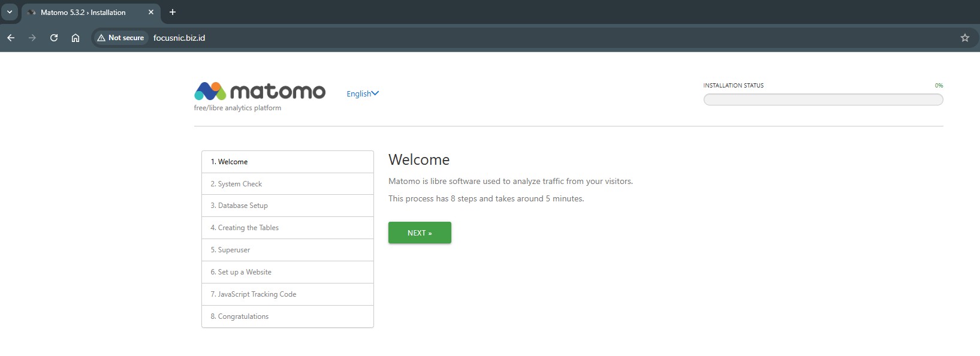980x356 pixels.
Task: Click the Matomo logo
Action: point(260,92)
